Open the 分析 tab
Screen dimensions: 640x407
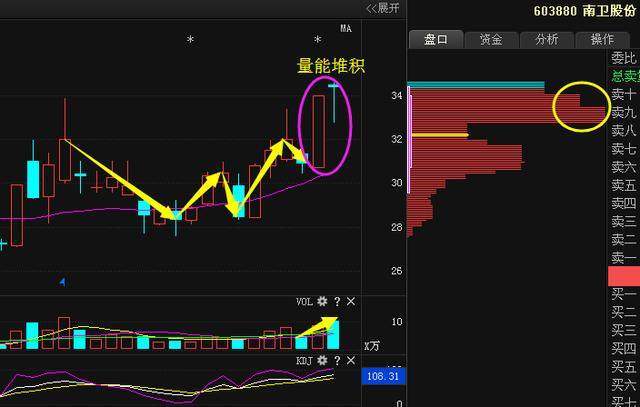coord(547,40)
